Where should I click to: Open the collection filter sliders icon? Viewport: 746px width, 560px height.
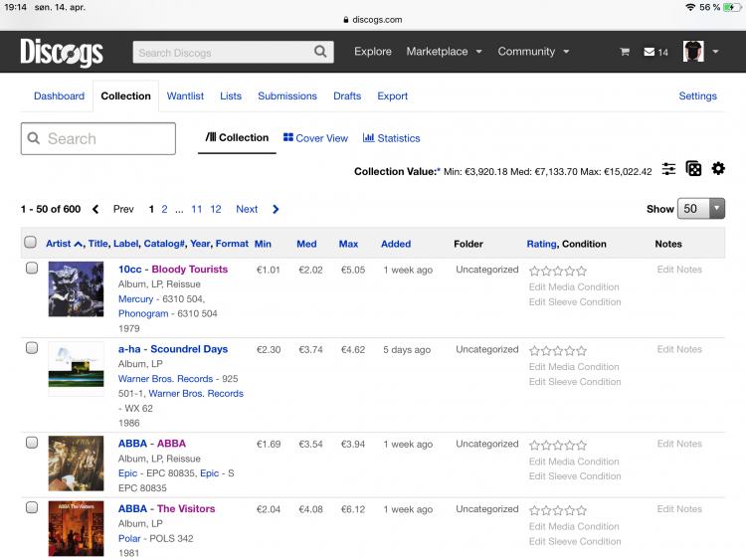pyautogui.click(x=668, y=169)
